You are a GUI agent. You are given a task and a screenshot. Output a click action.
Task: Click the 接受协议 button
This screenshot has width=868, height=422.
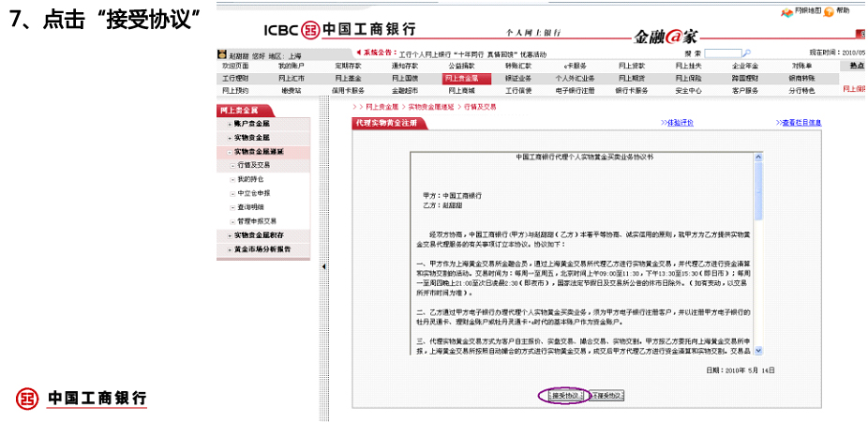click(x=565, y=396)
